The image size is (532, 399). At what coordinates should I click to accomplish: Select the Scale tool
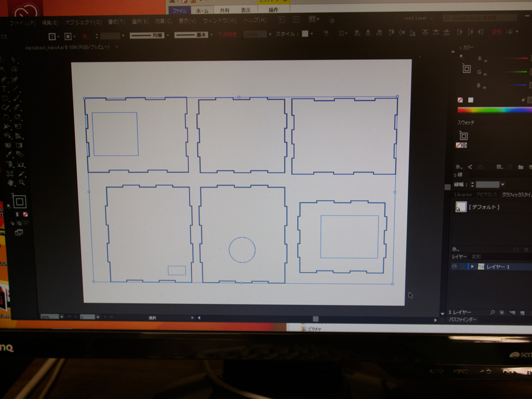click(18, 117)
